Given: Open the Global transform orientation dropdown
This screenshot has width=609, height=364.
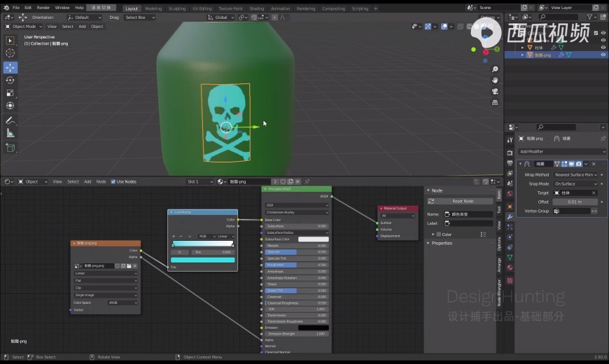Looking at the screenshot, I should point(221,17).
